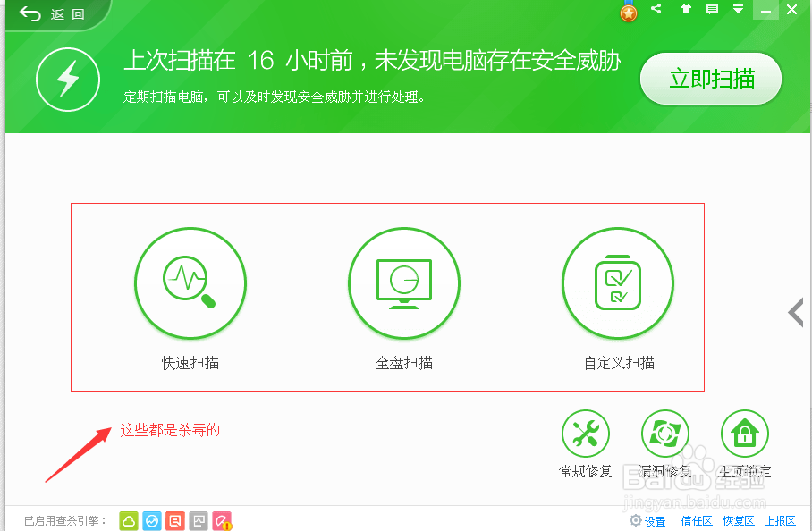The image size is (812, 531).
Task: Open the share icon in titlebar
Action: (x=656, y=10)
